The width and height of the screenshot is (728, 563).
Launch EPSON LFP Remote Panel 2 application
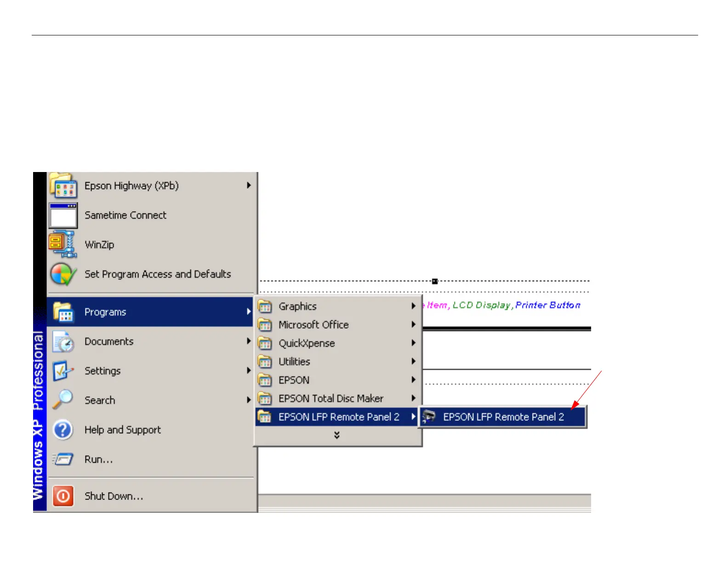click(x=503, y=417)
